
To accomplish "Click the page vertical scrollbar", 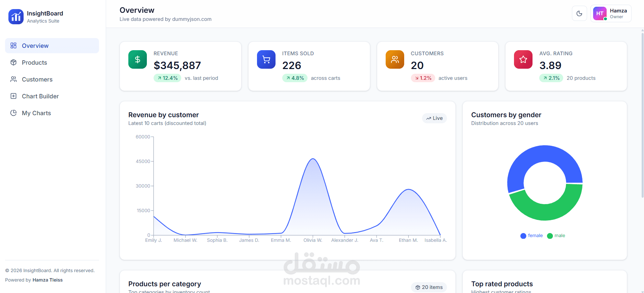I will tap(642, 115).
